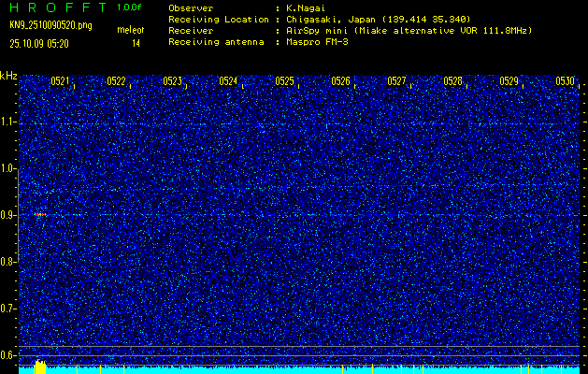This screenshot has width=588, height=374.
Task: Click the 0530 time marker
Action: tap(565, 81)
